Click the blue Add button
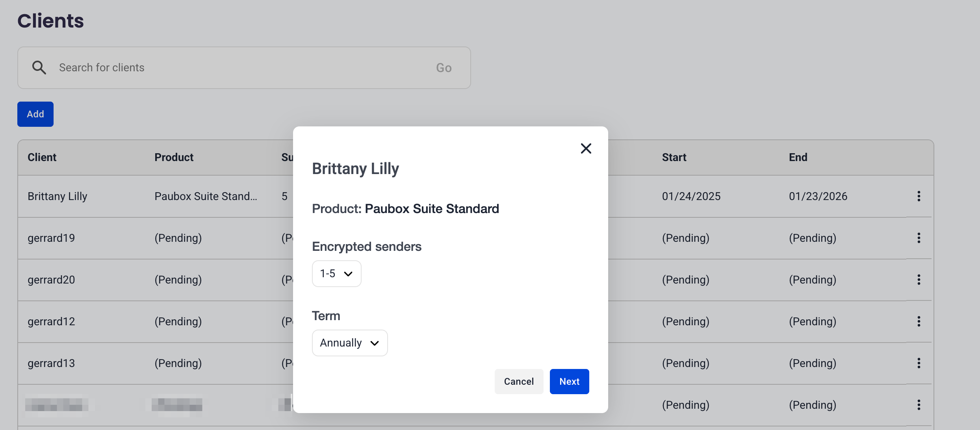980x430 pixels. click(x=35, y=114)
